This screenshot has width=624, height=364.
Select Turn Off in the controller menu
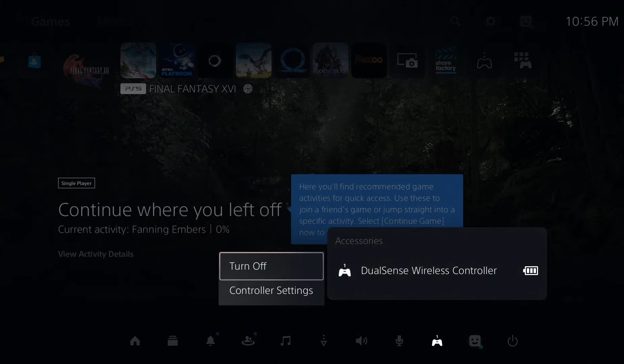click(271, 266)
